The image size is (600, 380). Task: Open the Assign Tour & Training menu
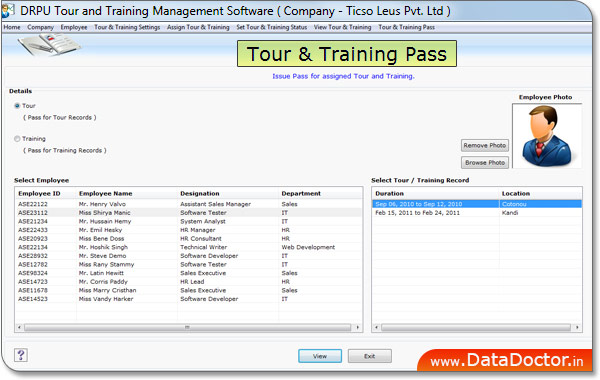(x=198, y=27)
